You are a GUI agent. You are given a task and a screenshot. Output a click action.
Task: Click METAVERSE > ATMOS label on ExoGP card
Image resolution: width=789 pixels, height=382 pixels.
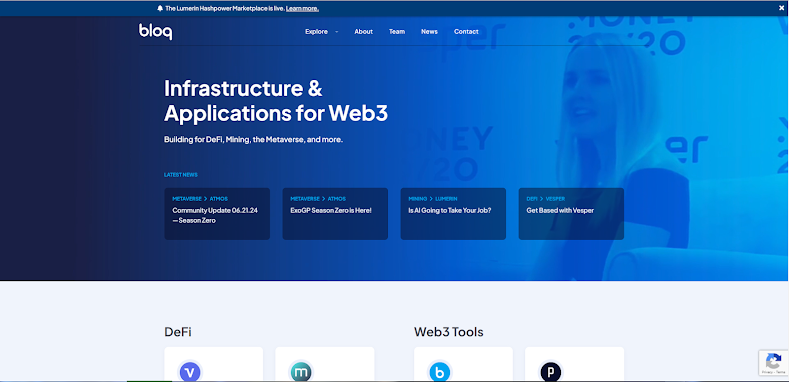pyautogui.click(x=318, y=199)
